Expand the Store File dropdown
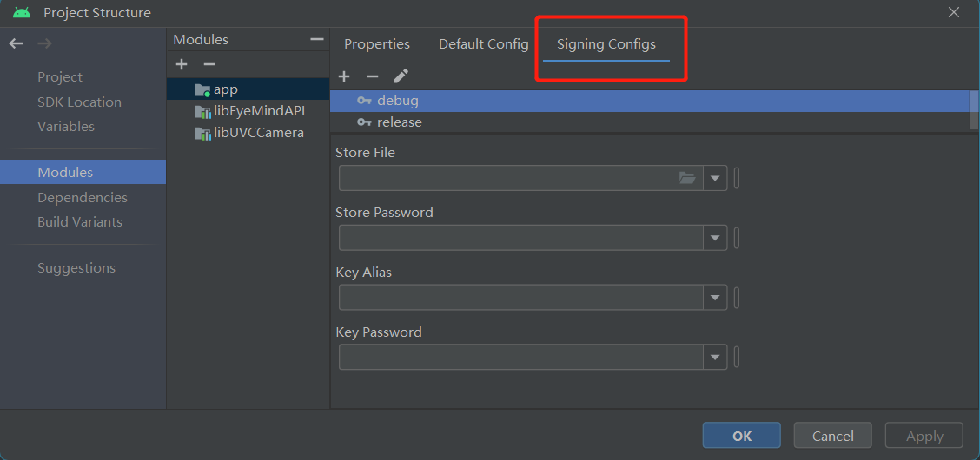This screenshot has height=460, width=980. (x=715, y=178)
